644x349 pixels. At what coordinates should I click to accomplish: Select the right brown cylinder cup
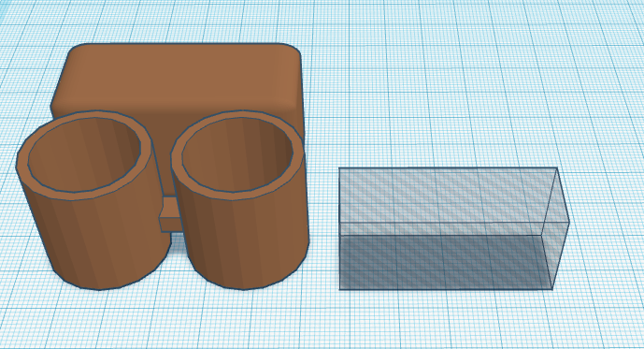[x=239, y=200]
